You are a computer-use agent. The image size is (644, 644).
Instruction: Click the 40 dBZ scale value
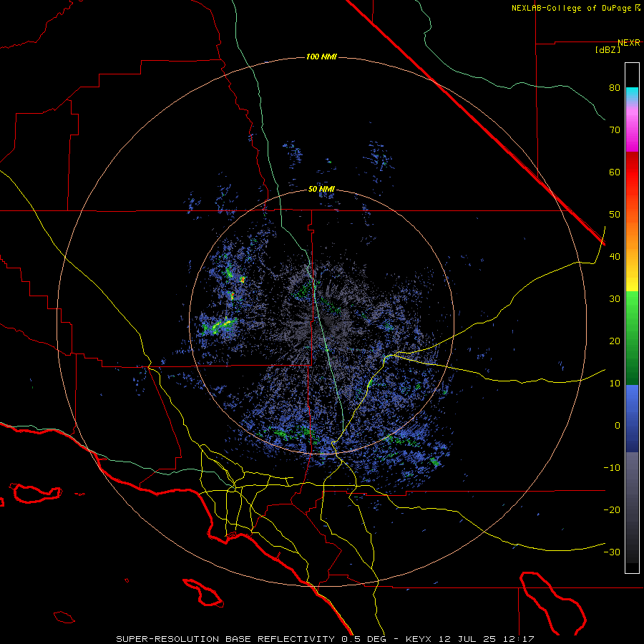coord(615,257)
